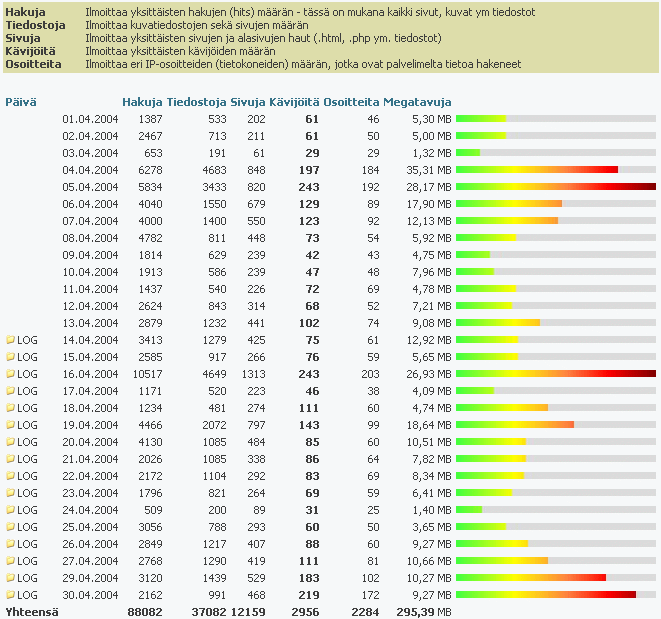Open the LOG folder icon for 29.04.2004
Image resolution: width=661 pixels, height=619 pixels.
coord(11,578)
